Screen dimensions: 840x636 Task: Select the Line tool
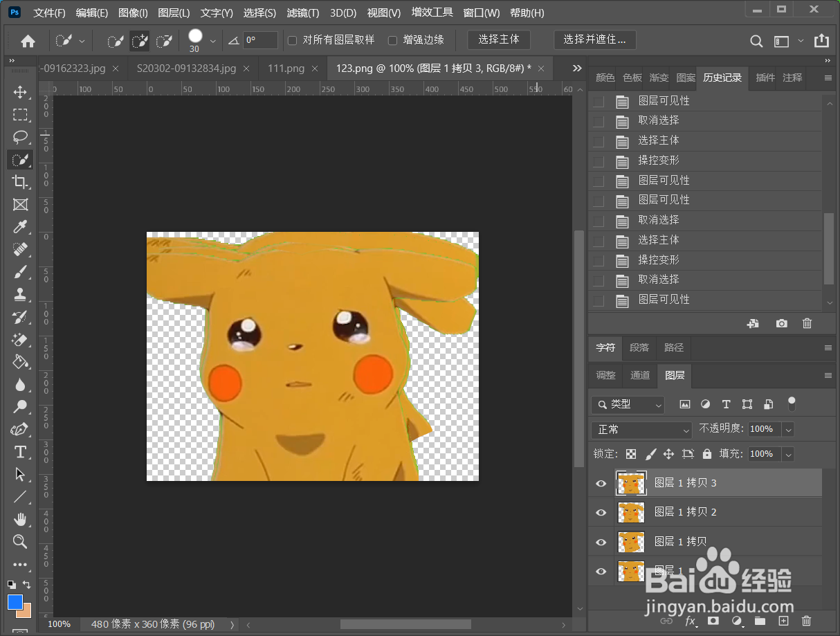20,497
